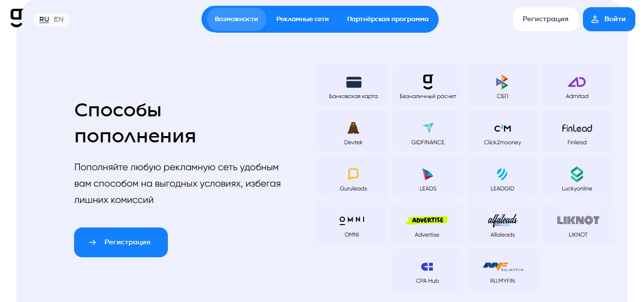Click the Admitad label text
The image size is (644, 302).
(x=577, y=96)
